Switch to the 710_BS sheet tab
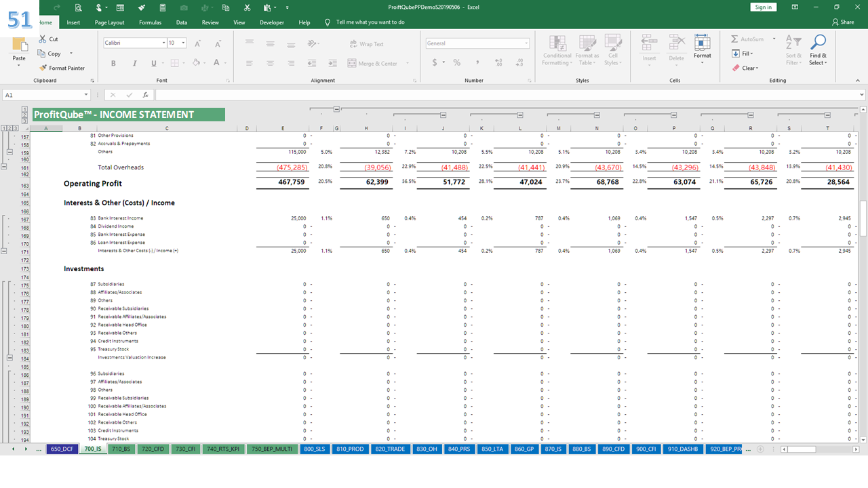The height and width of the screenshot is (488, 868). 121,449
